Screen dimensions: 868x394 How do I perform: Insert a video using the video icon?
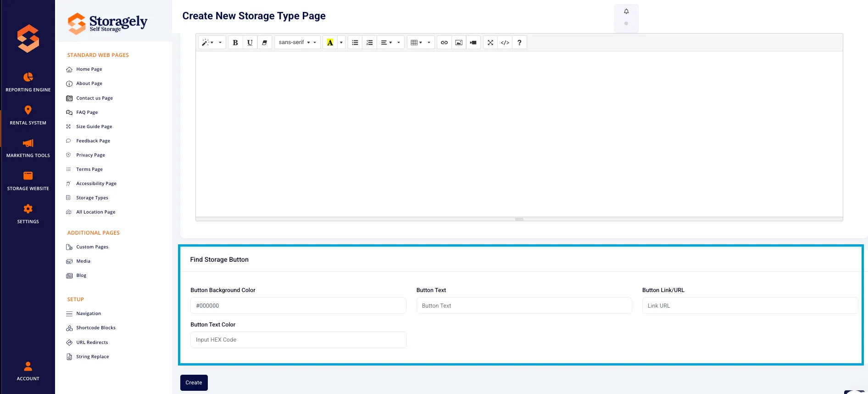(473, 43)
